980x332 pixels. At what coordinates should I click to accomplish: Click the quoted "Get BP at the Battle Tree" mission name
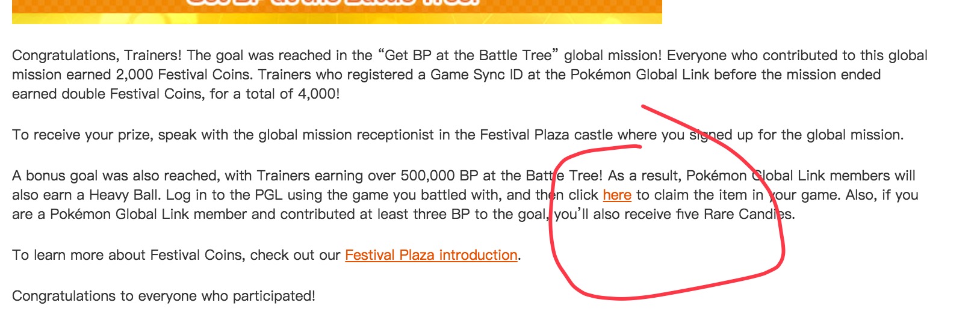pyautogui.click(x=468, y=55)
